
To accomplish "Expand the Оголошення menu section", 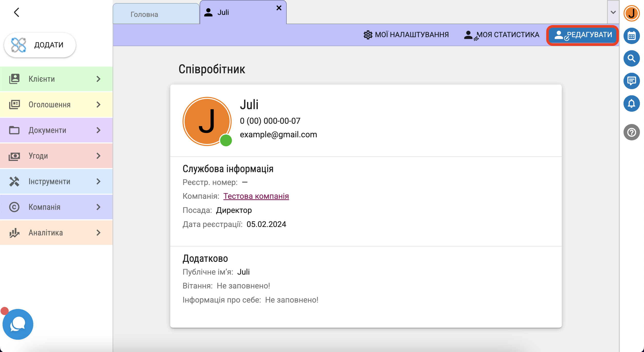I will 56,105.
